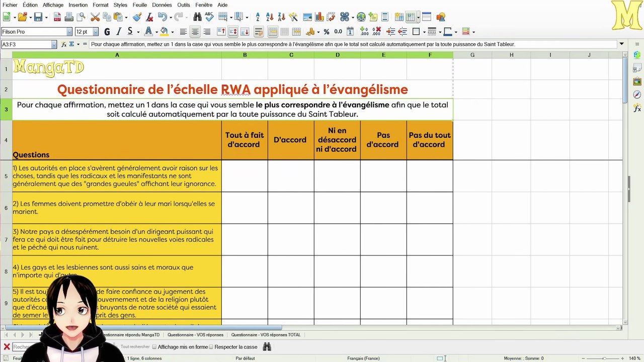
Task: Click the Clone formatting paintbrush icon
Action: click(137, 17)
